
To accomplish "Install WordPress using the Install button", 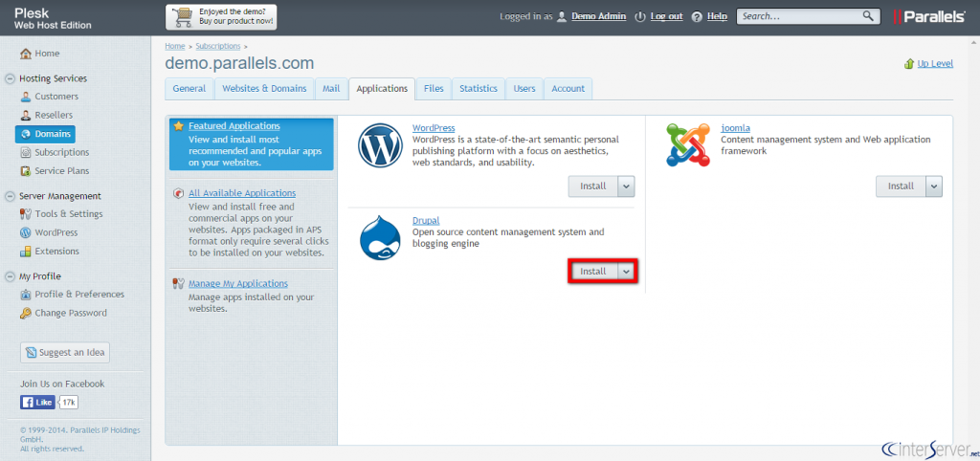I will pyautogui.click(x=593, y=187).
